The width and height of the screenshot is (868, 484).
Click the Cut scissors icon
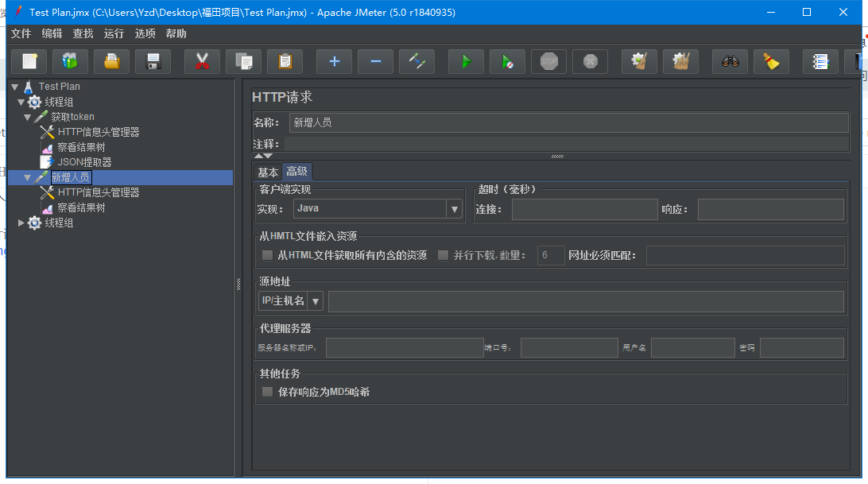click(202, 61)
